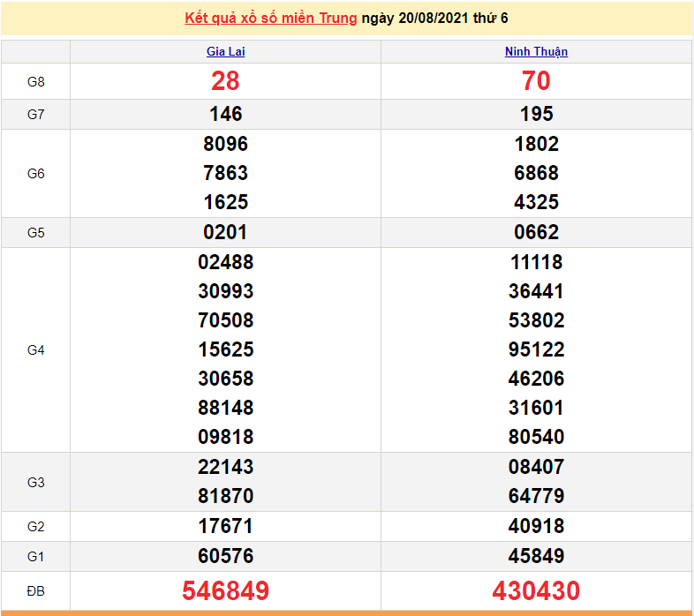Click the G7 row label
The image size is (694, 616).
35,115
